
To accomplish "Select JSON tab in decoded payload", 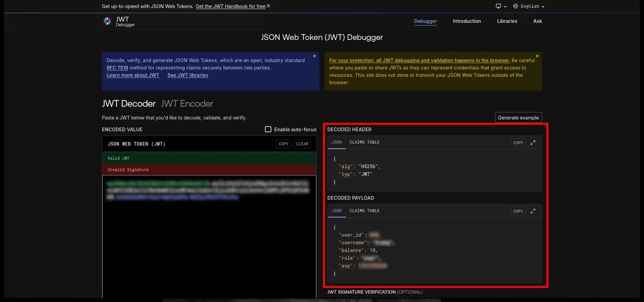I will click(x=336, y=211).
